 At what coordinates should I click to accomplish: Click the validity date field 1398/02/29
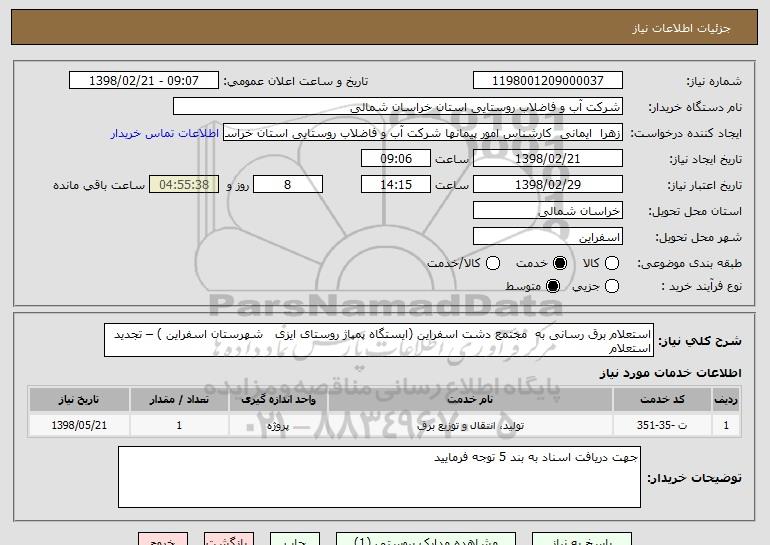tap(548, 185)
